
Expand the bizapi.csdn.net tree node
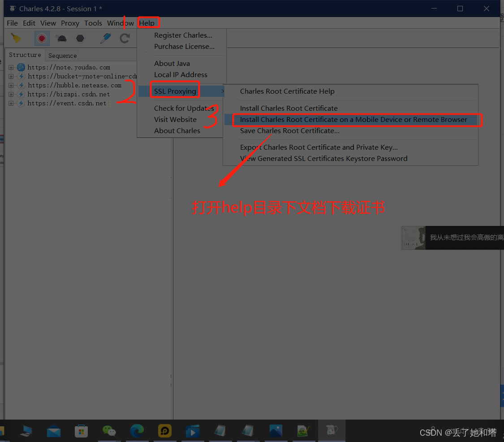point(11,94)
